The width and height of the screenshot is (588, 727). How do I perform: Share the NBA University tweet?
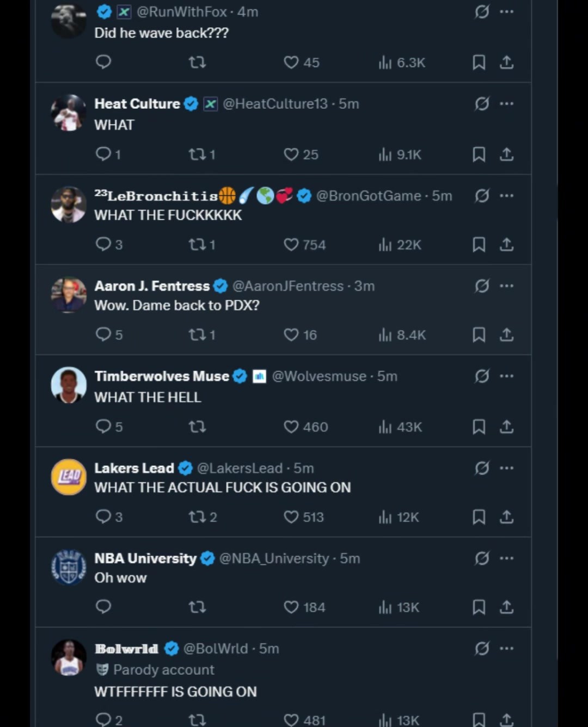tap(506, 607)
